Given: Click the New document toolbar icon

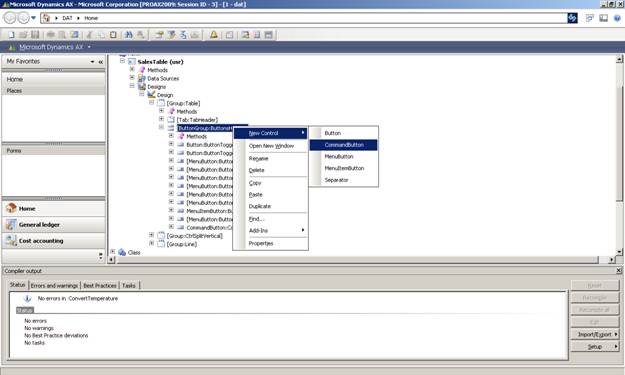Looking at the screenshot, I should point(11,35).
